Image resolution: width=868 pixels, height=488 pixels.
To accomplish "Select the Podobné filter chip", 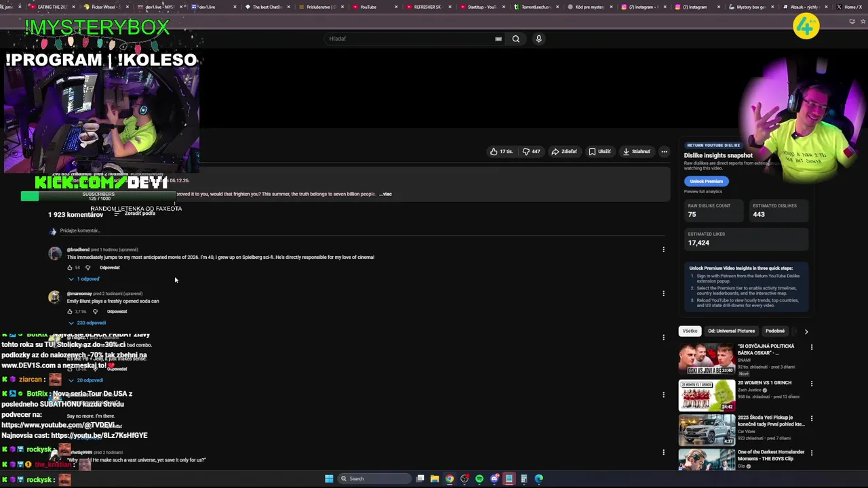I will [774, 331].
